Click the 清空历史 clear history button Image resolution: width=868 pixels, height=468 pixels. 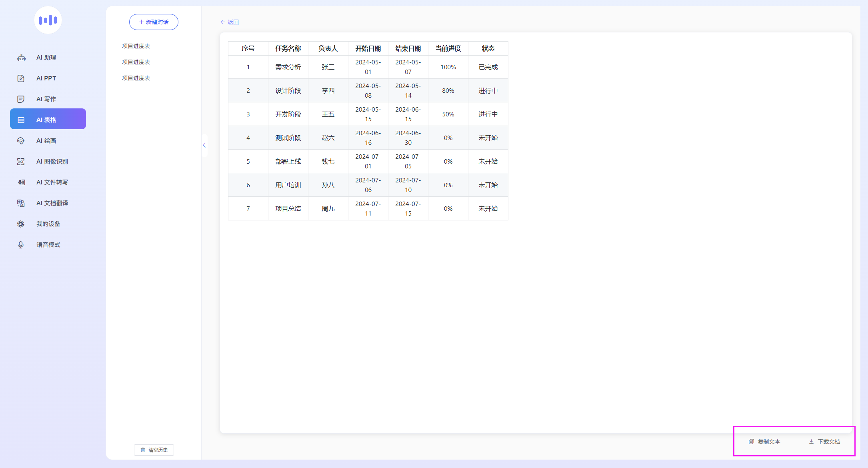pos(154,450)
